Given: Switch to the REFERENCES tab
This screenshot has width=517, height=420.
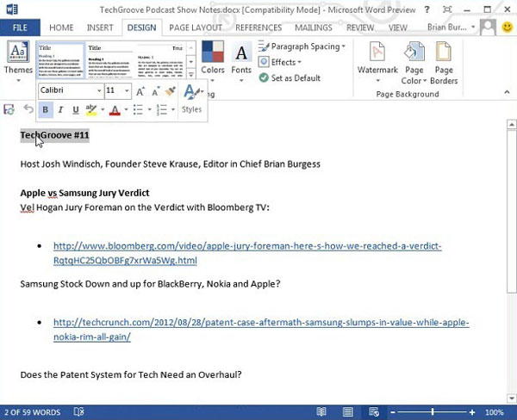Looking at the screenshot, I should coord(258,28).
